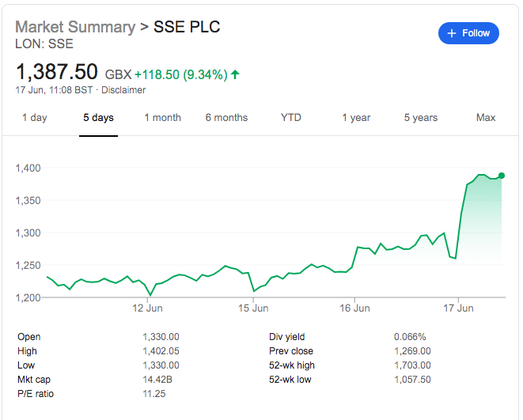Click the 16 Jun axis label
The width and height of the screenshot is (523, 420).
(x=354, y=308)
